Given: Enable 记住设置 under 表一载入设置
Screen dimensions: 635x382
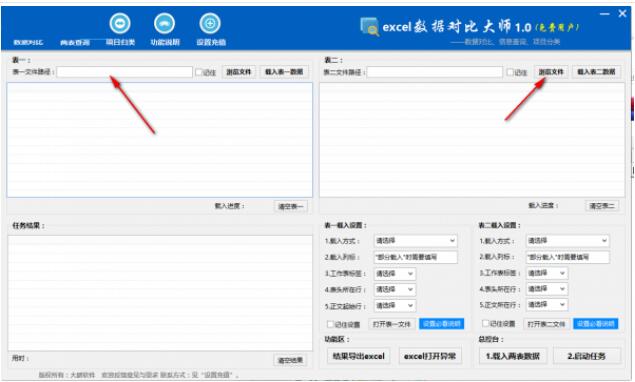Looking at the screenshot, I should click(x=330, y=324).
